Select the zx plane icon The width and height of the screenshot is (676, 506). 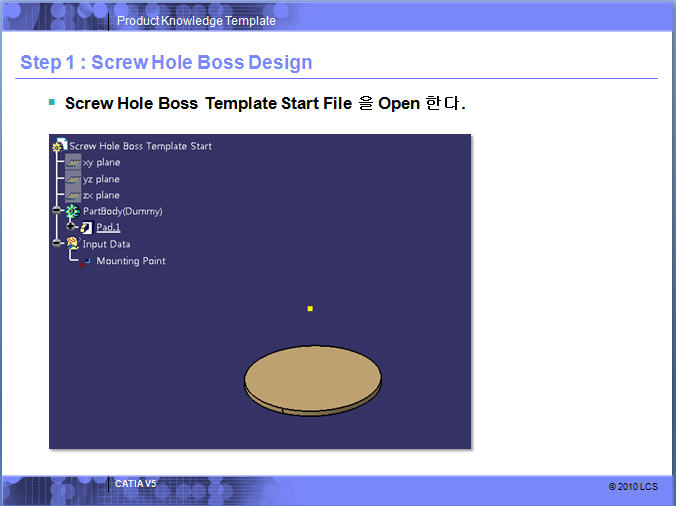tap(73, 195)
